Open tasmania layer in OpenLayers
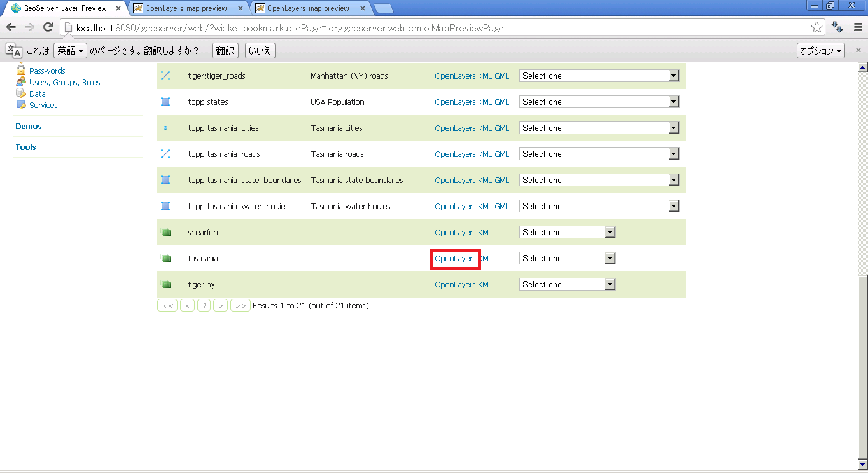This screenshot has height=473, width=868. coord(455,259)
